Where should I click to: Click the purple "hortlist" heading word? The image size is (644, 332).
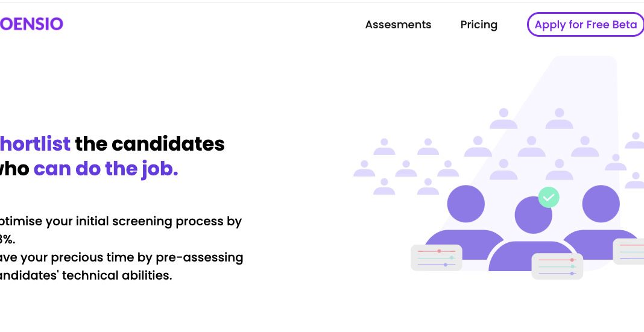pyautogui.click(x=35, y=144)
